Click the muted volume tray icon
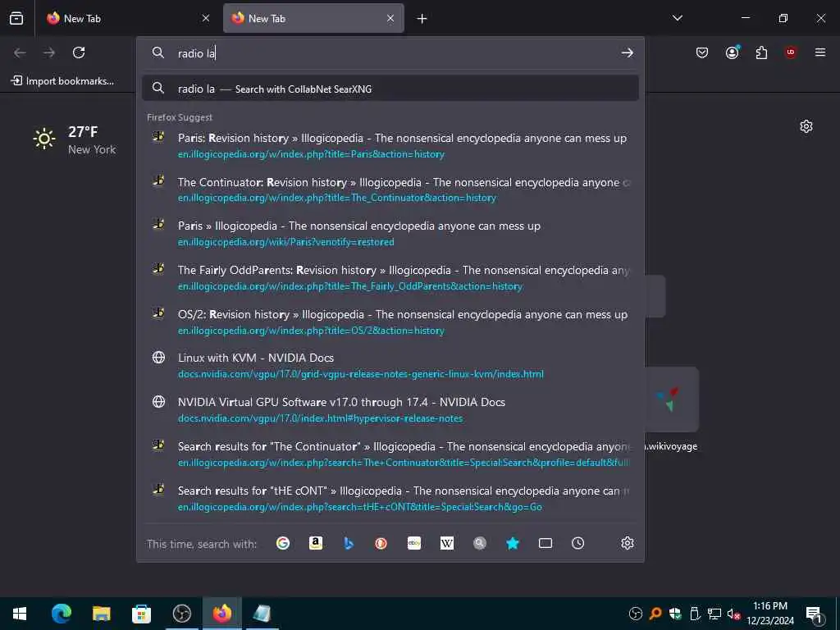 click(x=733, y=614)
